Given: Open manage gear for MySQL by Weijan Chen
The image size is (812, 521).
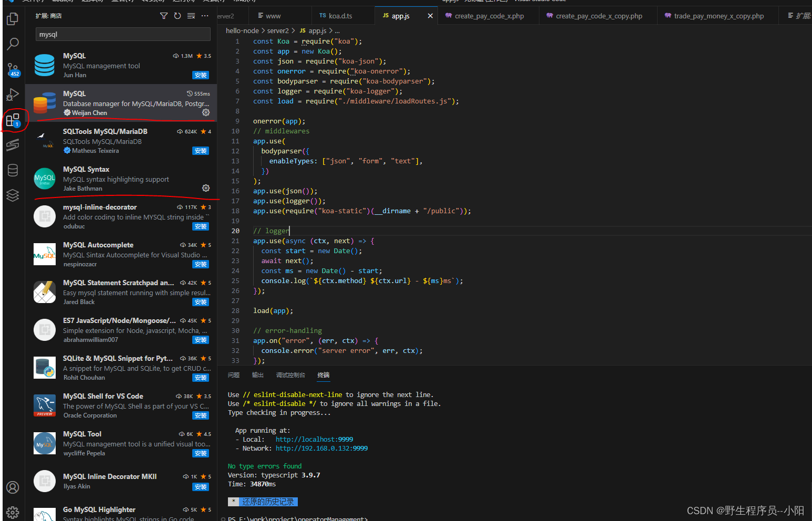Looking at the screenshot, I should point(206,112).
